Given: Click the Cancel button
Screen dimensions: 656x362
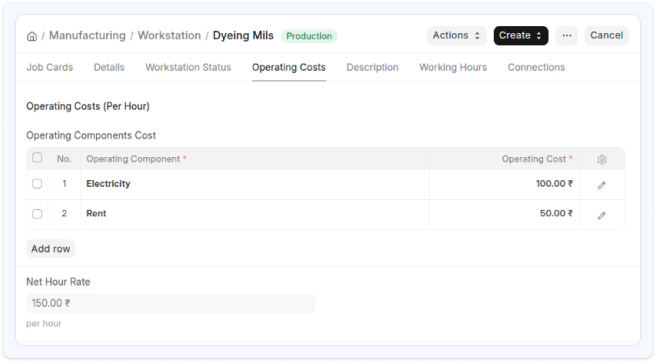Looking at the screenshot, I should point(607,36).
